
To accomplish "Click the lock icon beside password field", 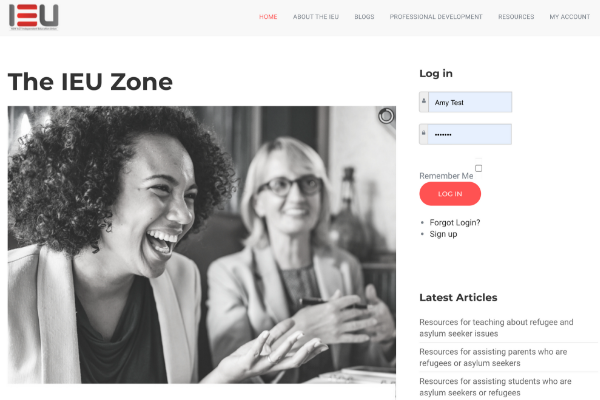I will 424,134.
